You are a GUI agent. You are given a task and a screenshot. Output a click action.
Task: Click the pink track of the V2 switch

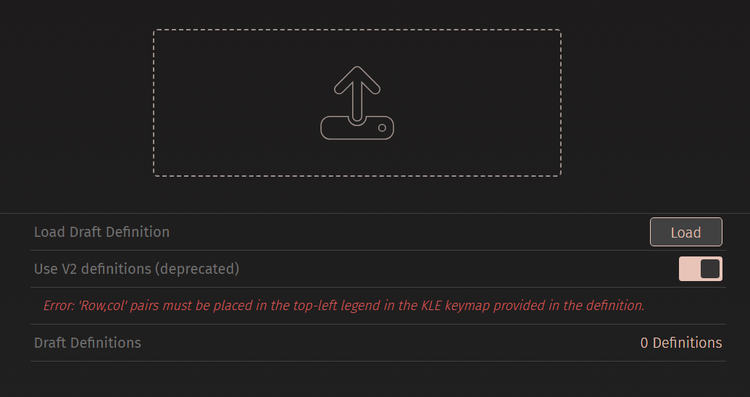click(689, 269)
